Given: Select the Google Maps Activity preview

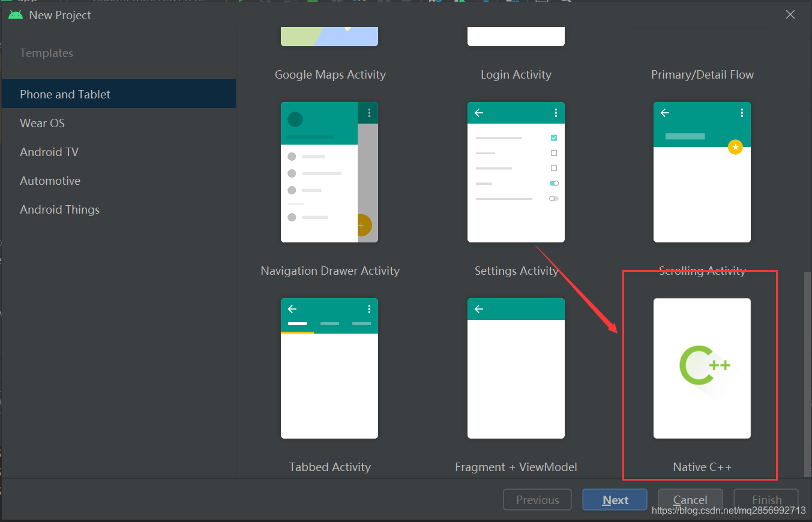Looking at the screenshot, I should [329, 37].
